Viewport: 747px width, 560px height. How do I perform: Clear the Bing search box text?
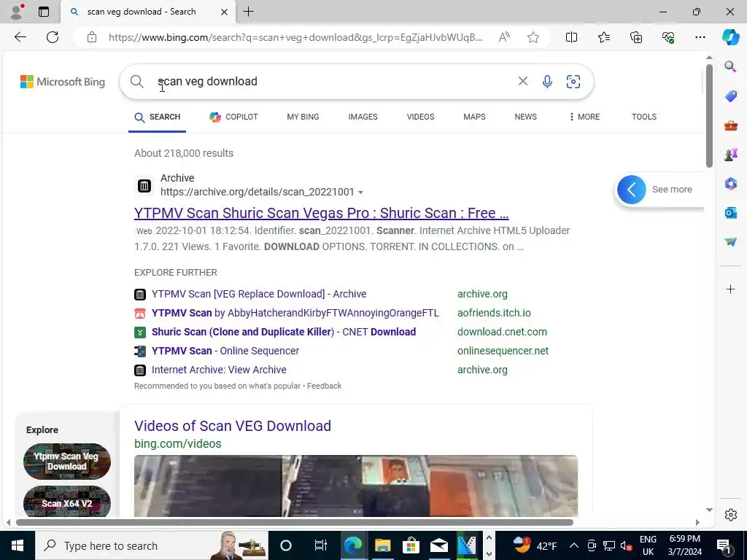point(522,82)
